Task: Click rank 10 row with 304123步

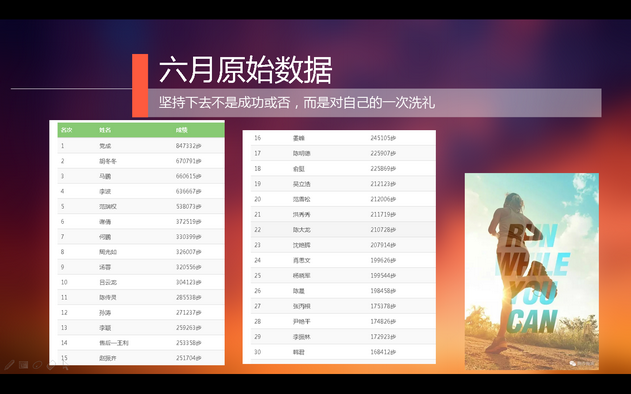Action: point(141,282)
